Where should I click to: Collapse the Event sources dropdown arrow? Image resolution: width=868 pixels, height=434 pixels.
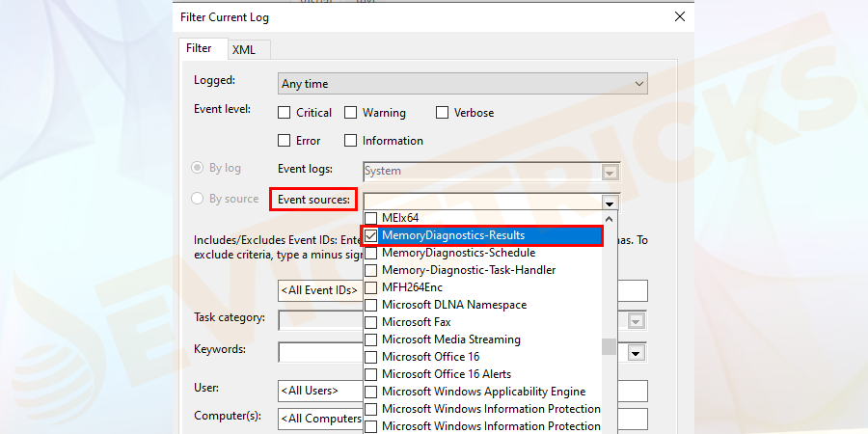(x=610, y=203)
